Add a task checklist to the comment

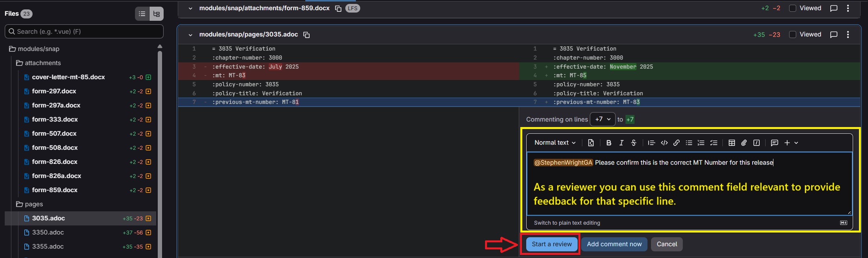point(713,143)
